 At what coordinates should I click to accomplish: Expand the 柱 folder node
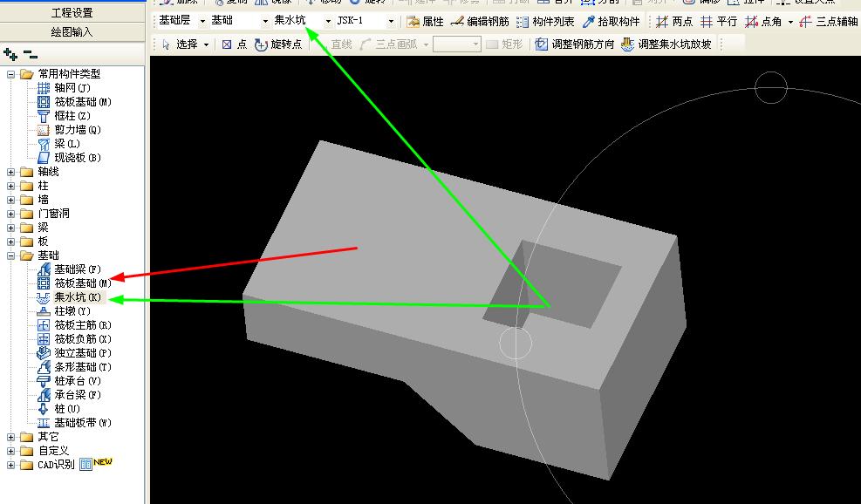[10, 186]
